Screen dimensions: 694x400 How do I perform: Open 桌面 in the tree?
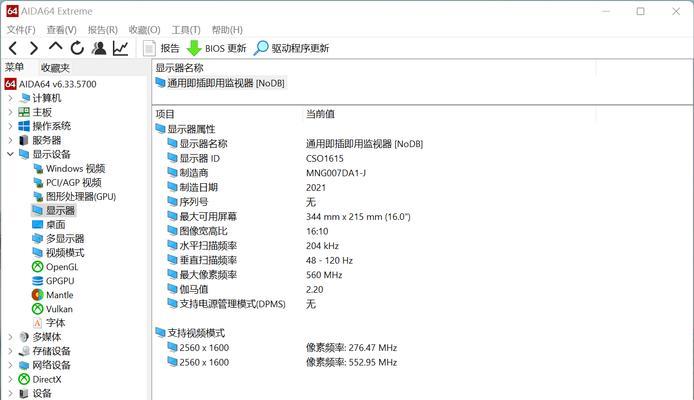pos(49,225)
